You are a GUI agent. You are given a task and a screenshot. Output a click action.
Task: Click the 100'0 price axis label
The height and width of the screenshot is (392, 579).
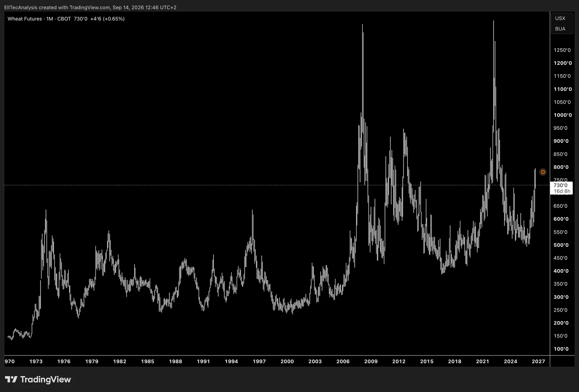(561, 349)
